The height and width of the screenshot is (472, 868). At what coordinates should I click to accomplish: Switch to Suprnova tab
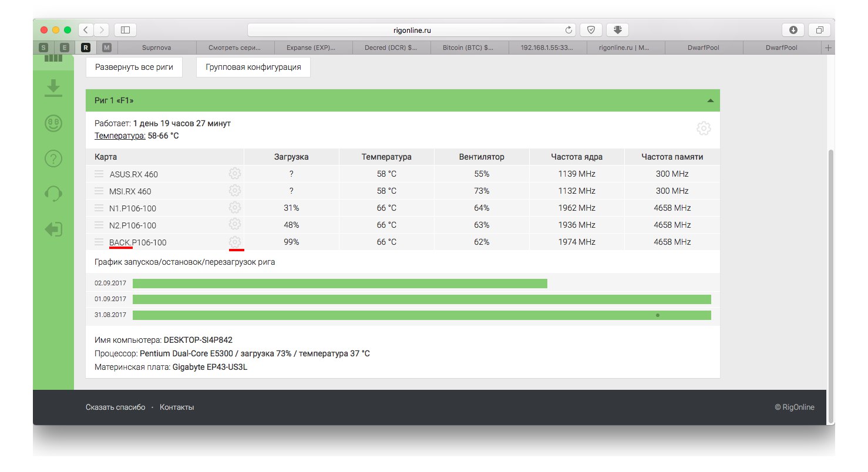pos(156,48)
